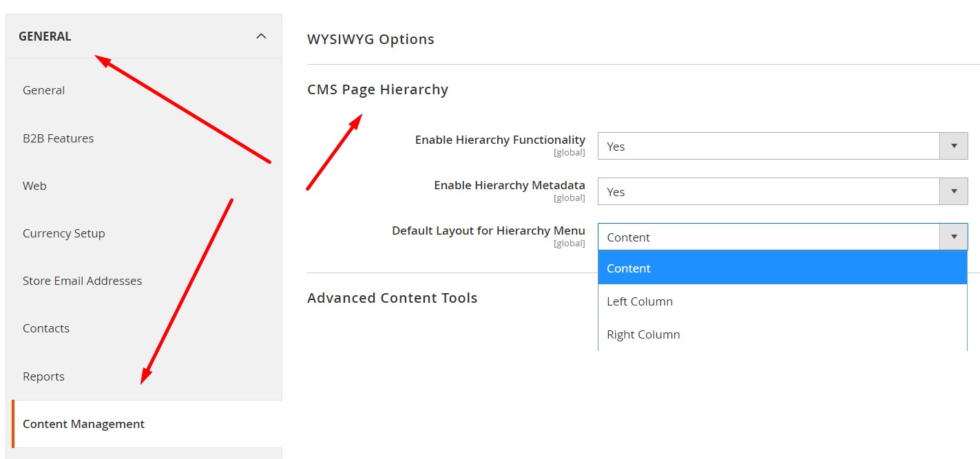The width and height of the screenshot is (980, 459).
Task: Click Enable Hierarchy Metadata dropdown arrow
Action: pos(954,192)
